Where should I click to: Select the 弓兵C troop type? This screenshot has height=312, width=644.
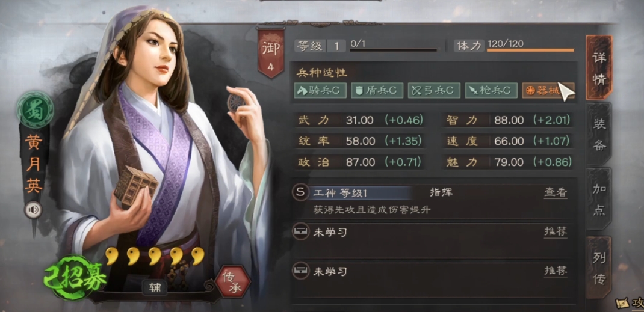pos(434,90)
